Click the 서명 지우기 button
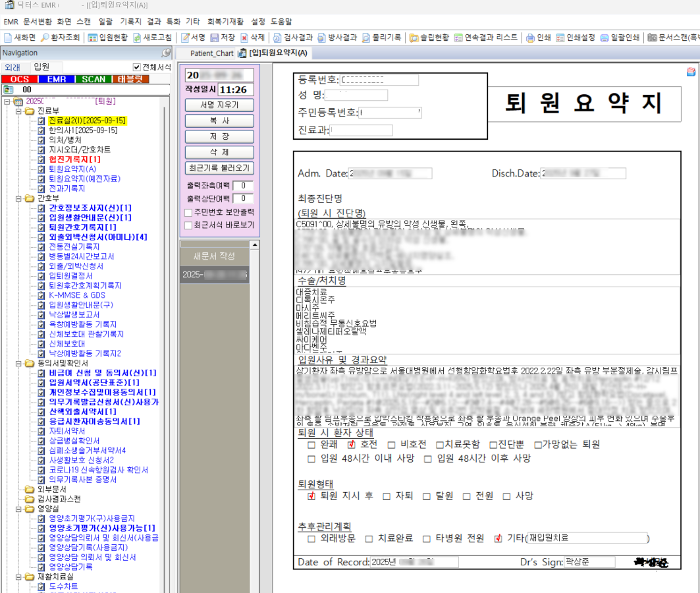 (x=219, y=105)
